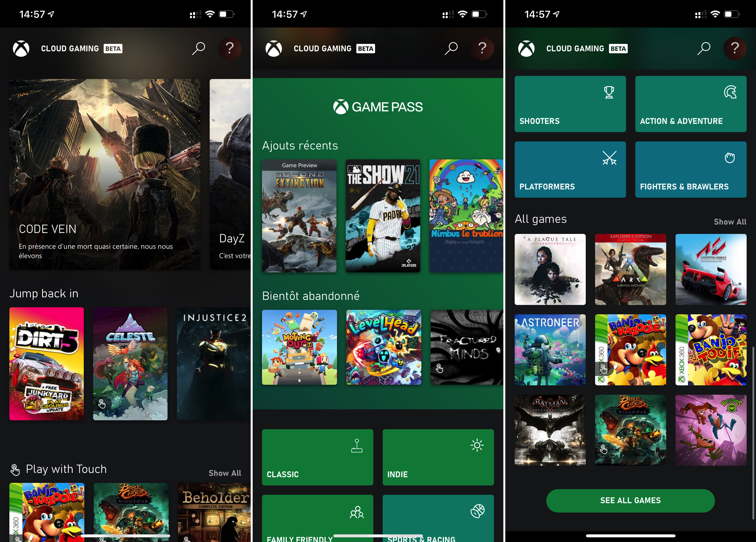Screen dimensions: 756x542
Task: Open Beholder Complete Edition tile
Action: 214,512
